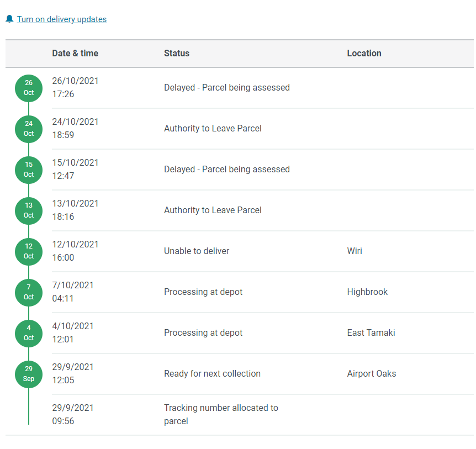Image resolution: width=476 pixels, height=449 pixels.
Task: Select the 29 Sep timeline marker
Action: 29,374
